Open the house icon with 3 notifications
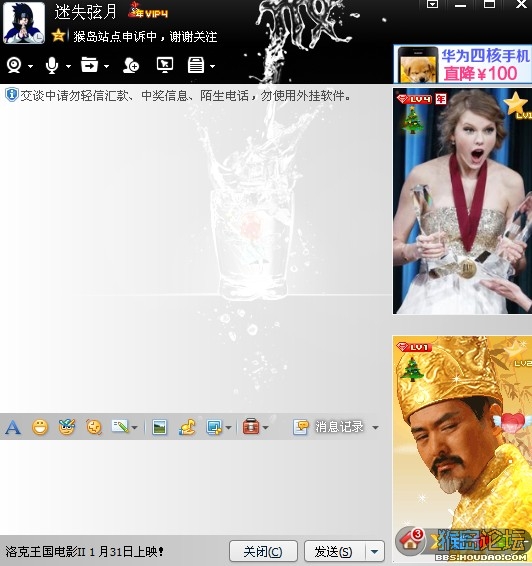Viewport: 532px width, 566px height. (410, 541)
